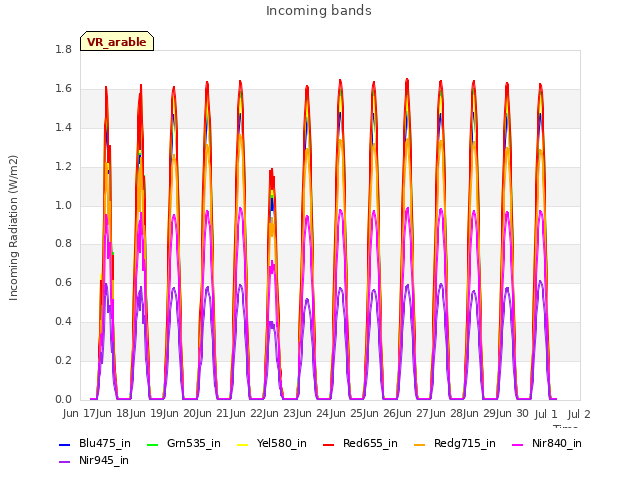Click the Red655_in legend color swatch
Screen dimensions: 640x480
point(329,444)
